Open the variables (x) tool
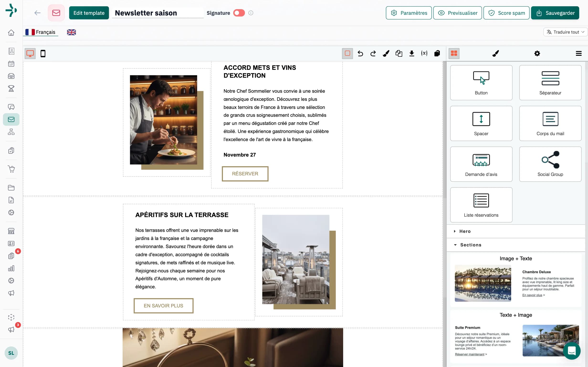Screen dimensions: 588x367 [x=424, y=53]
